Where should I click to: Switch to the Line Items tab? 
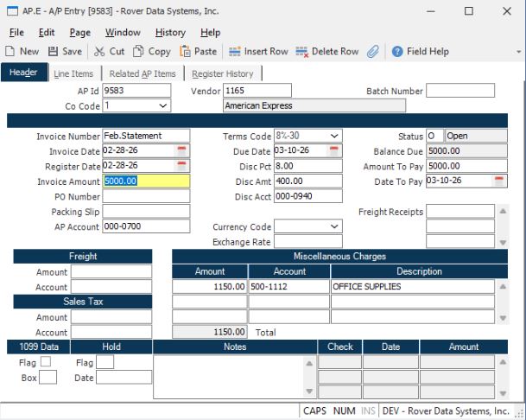coord(73,74)
